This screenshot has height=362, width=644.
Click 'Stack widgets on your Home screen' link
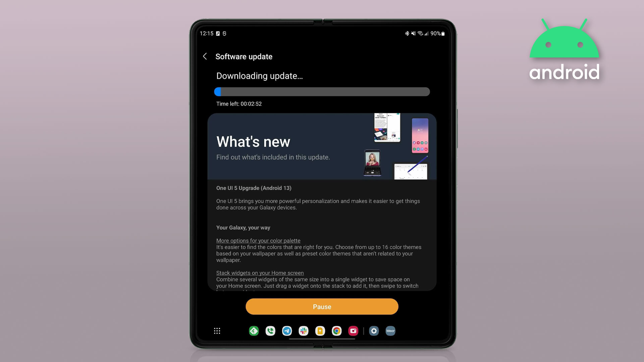click(x=260, y=273)
